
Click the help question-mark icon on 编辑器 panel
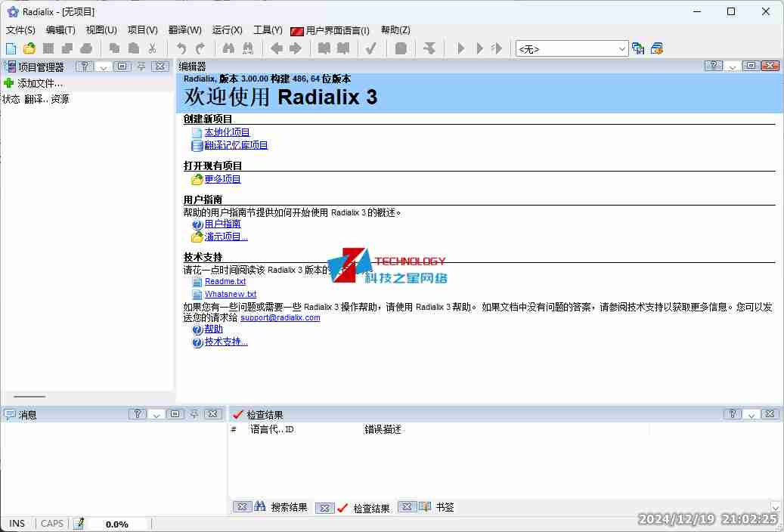click(x=712, y=66)
